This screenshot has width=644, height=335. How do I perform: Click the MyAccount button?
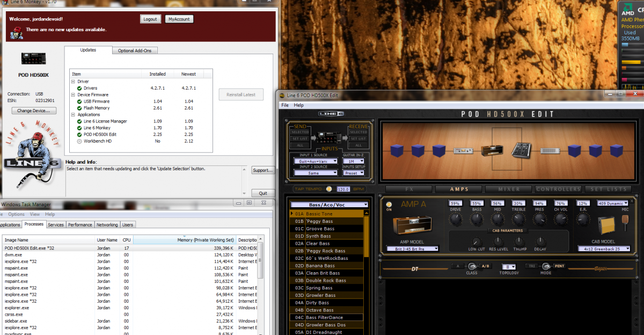tap(179, 19)
